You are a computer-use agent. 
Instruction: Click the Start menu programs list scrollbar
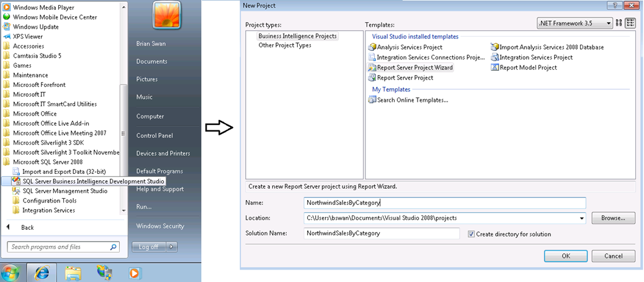pyautogui.click(x=123, y=133)
